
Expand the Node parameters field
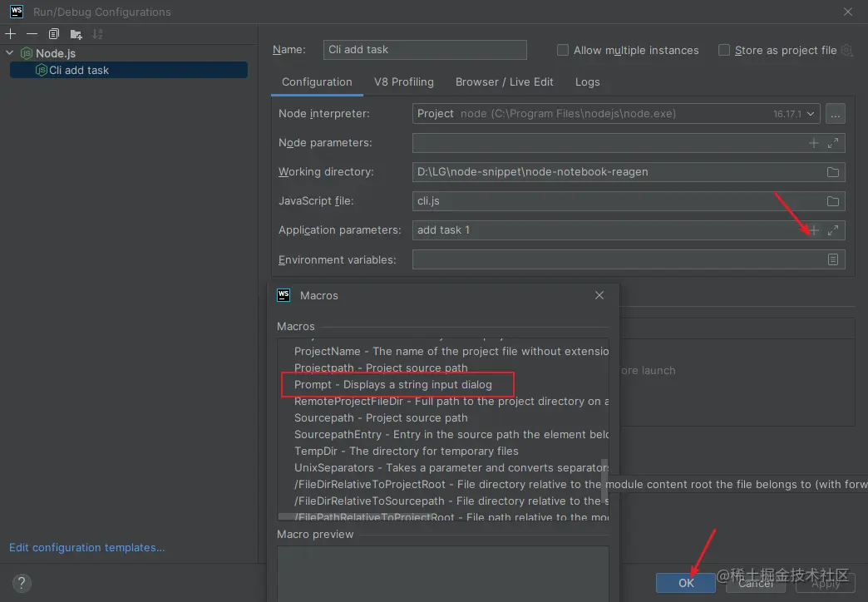tap(832, 143)
